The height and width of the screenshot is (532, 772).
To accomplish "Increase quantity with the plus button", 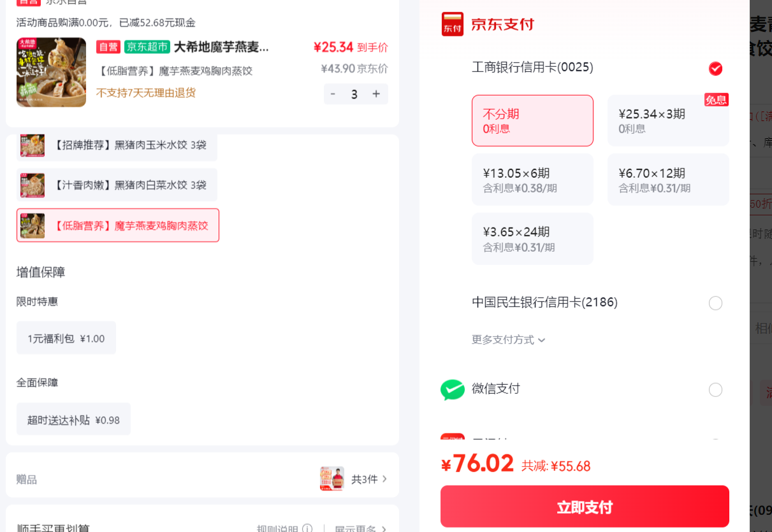I will pos(376,94).
